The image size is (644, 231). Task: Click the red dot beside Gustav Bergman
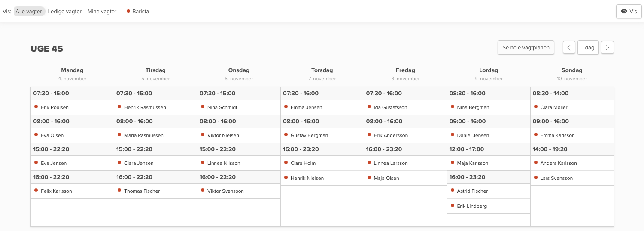(x=286, y=135)
